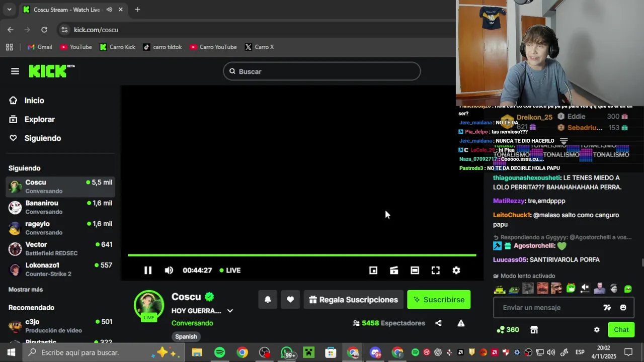The height and width of the screenshot is (362, 644).
Task: Open the Windows Start menu
Action: tap(11, 352)
